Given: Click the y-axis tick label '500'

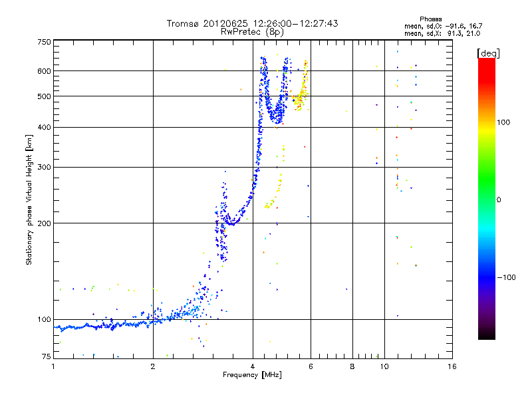Looking at the screenshot, I should tap(44, 96).
